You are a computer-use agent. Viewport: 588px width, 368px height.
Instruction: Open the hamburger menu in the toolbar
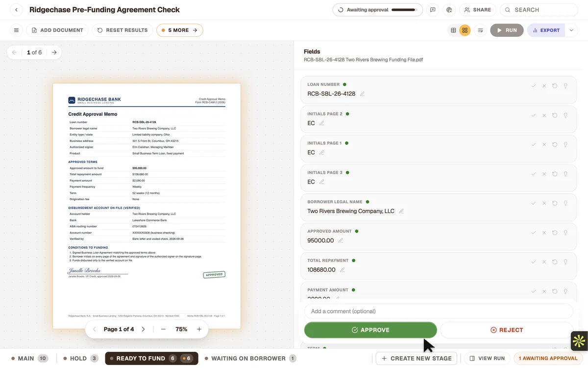(16, 30)
